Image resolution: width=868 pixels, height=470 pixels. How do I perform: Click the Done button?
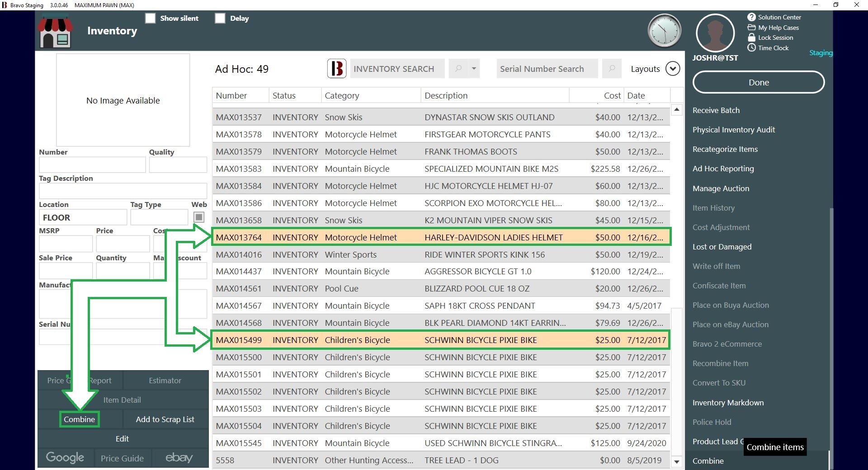[x=759, y=82]
